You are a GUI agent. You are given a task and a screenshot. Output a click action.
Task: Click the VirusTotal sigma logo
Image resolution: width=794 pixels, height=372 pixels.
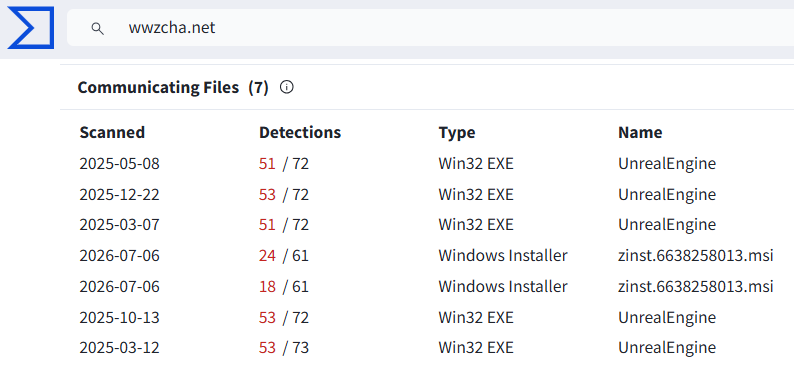point(31,28)
